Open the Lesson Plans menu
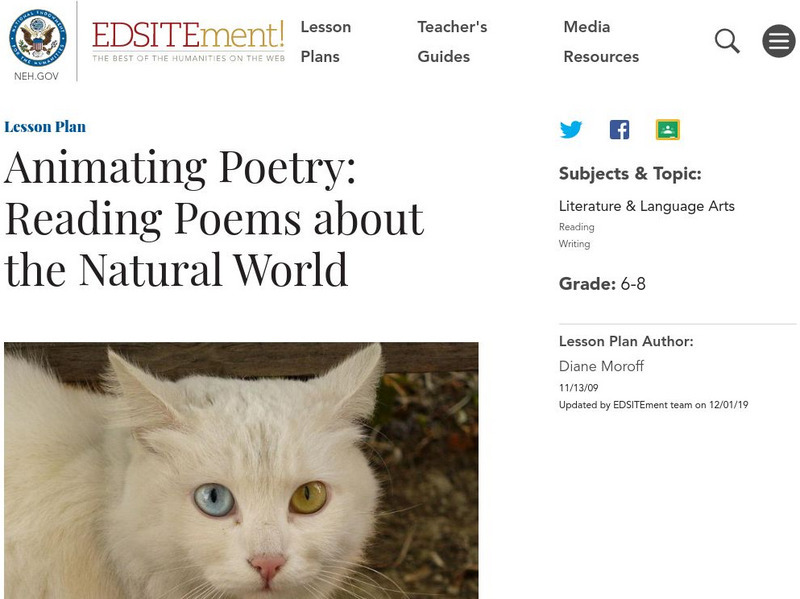 click(x=328, y=42)
